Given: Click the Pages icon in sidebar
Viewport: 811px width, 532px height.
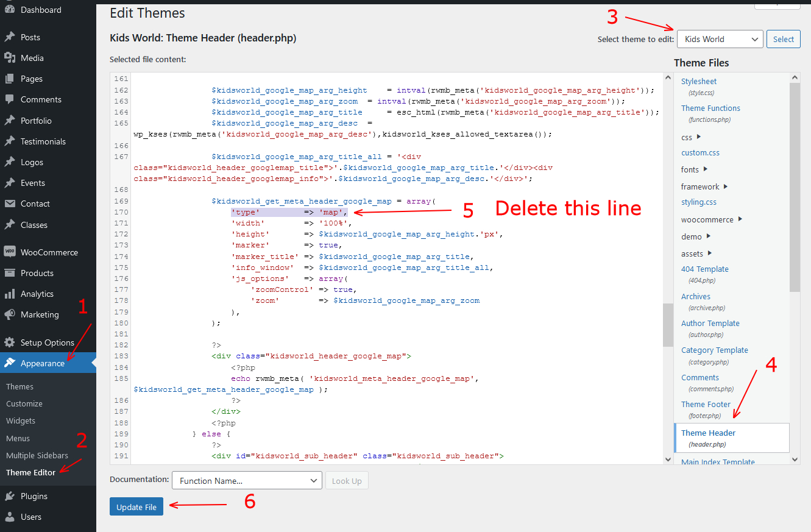Looking at the screenshot, I should 10,79.
